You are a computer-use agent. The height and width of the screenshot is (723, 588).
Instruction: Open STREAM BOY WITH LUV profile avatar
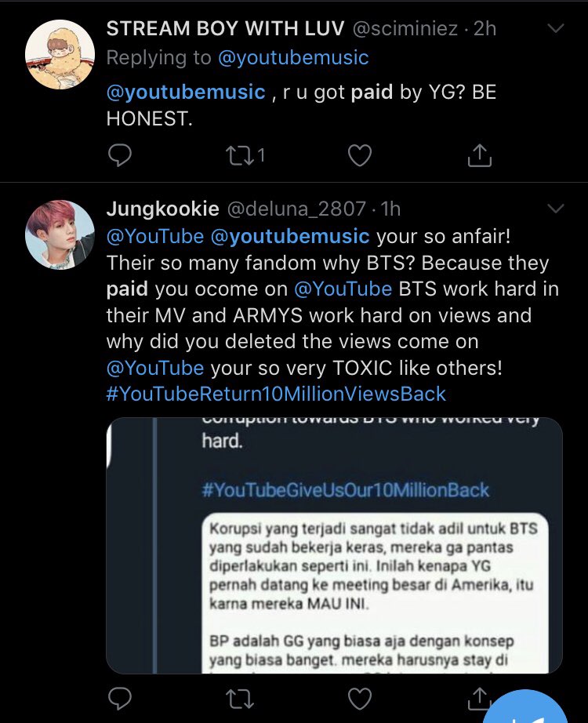click(x=60, y=54)
